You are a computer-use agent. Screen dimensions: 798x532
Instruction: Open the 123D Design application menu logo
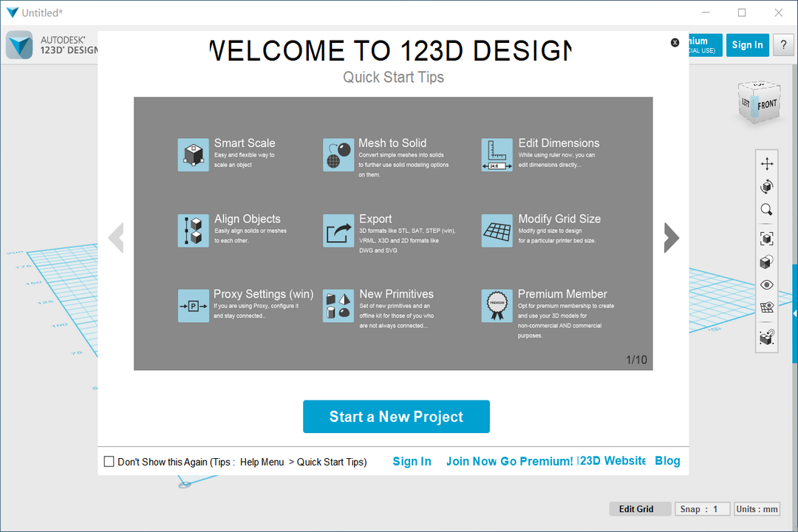19,45
